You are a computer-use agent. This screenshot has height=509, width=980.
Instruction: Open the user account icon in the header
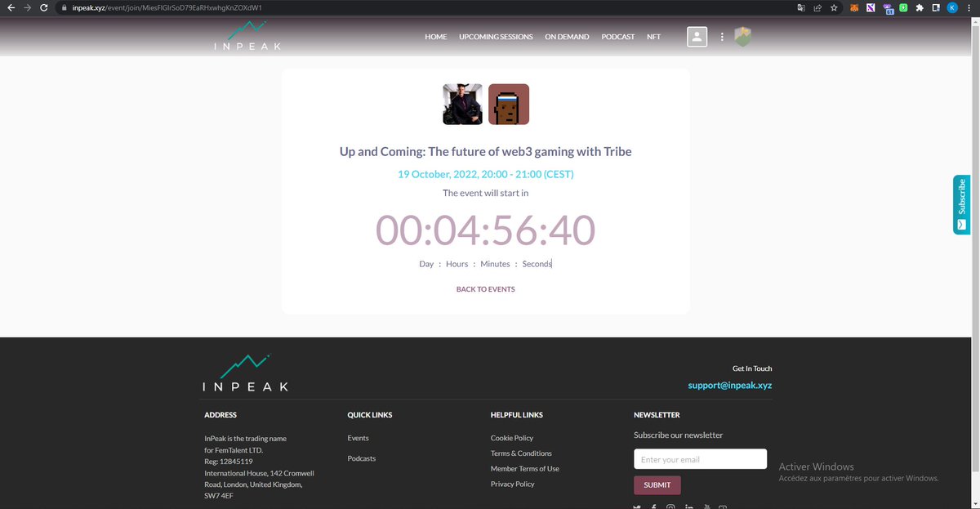tap(697, 37)
